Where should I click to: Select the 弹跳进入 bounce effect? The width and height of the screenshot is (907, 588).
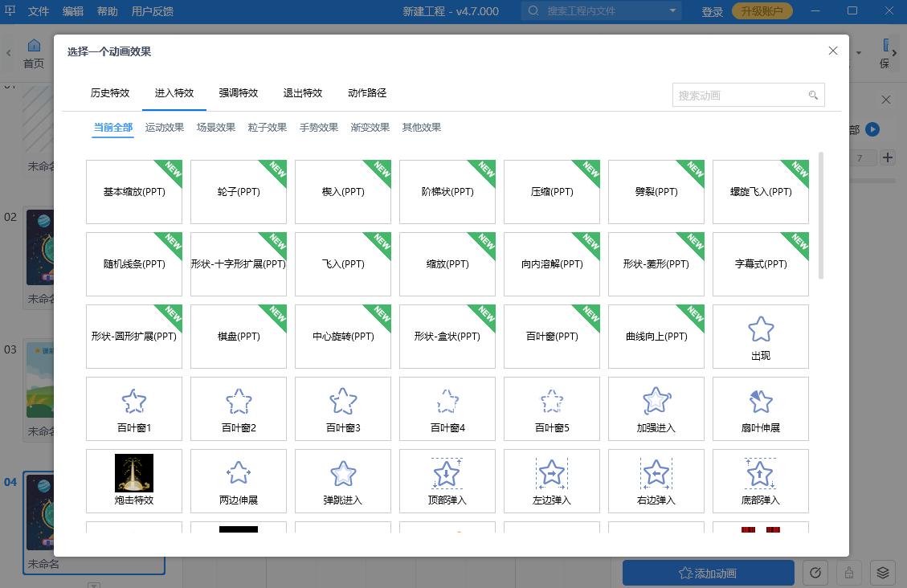coord(342,480)
